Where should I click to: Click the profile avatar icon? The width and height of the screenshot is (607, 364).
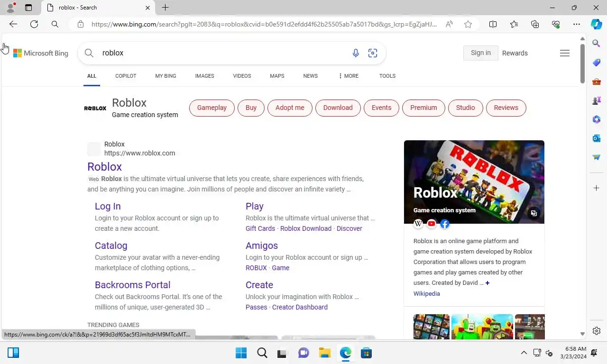click(x=10, y=8)
